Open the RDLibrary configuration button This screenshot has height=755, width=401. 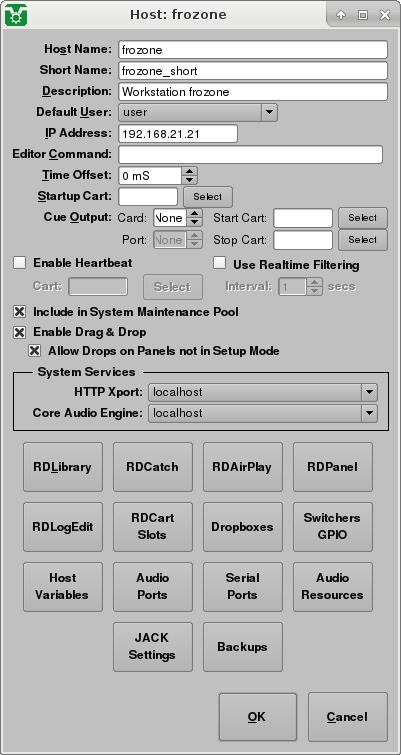click(x=63, y=467)
